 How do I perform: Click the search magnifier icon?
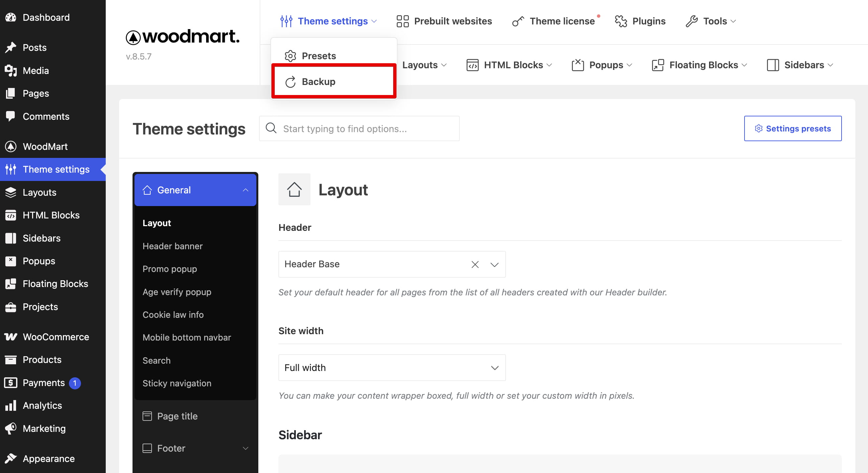click(271, 128)
